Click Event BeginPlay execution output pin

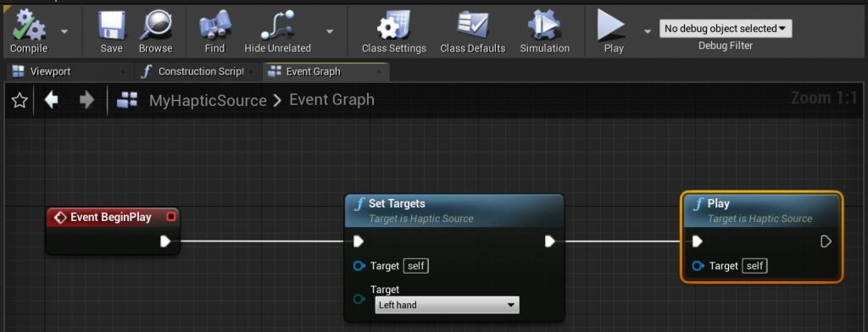pyautogui.click(x=165, y=241)
